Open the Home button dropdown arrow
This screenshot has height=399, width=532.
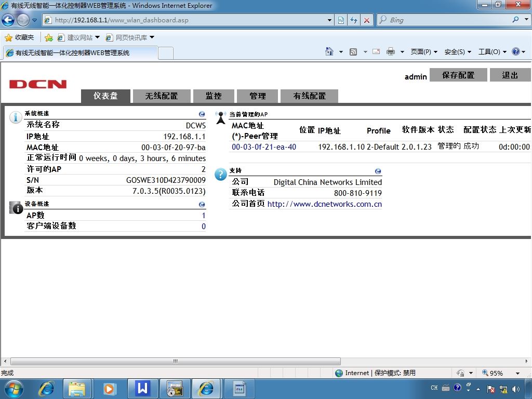click(341, 52)
